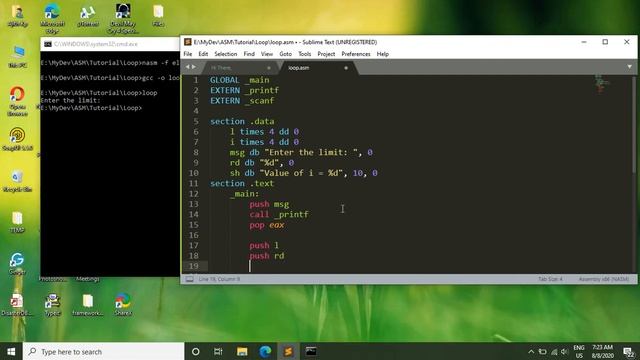Open the View menu

[x=267, y=54]
